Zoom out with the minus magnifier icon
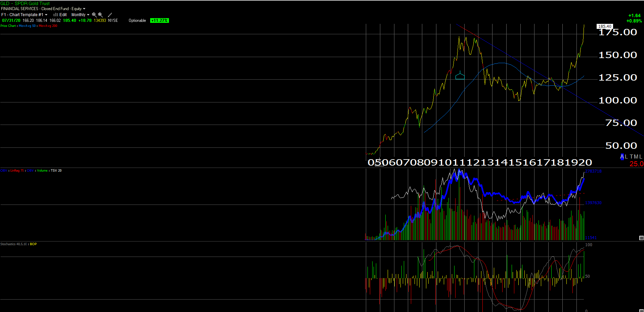The width and height of the screenshot is (644, 312). [x=100, y=15]
